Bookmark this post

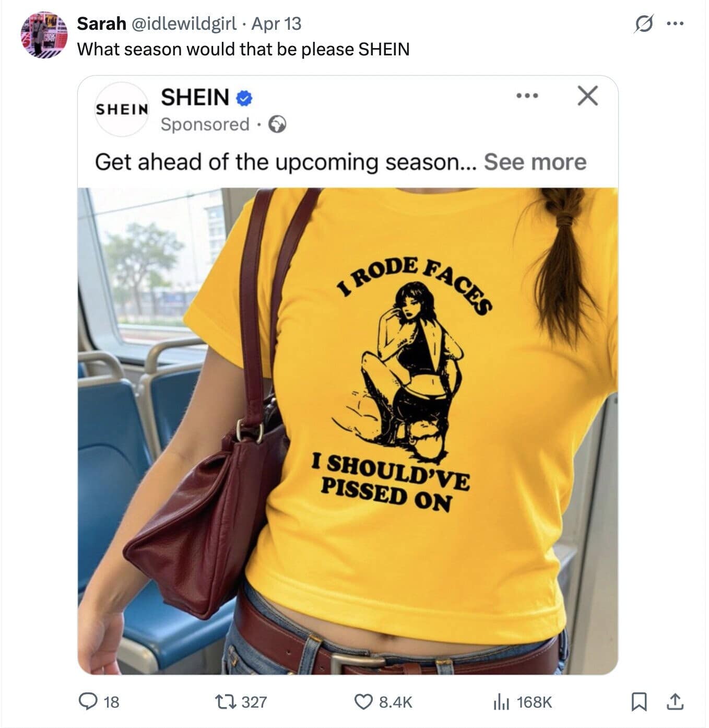(639, 701)
